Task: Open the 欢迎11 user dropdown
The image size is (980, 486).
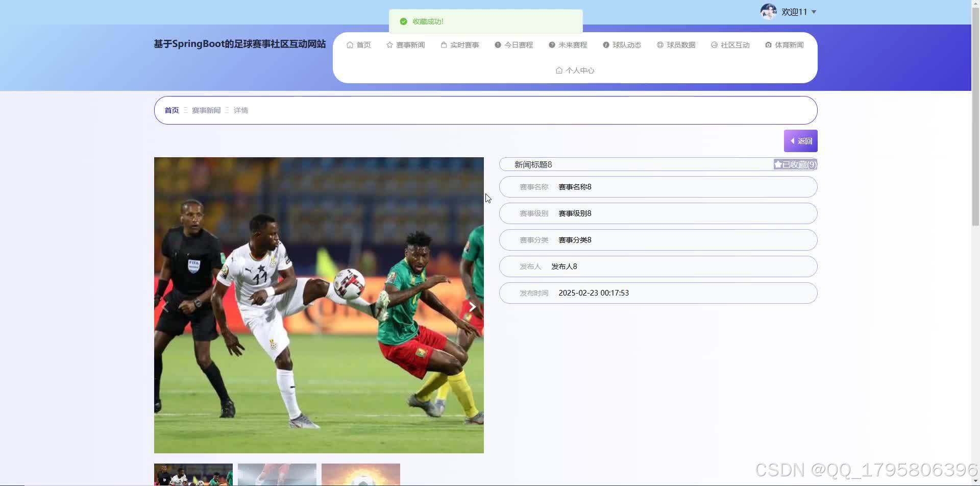Action: click(796, 12)
